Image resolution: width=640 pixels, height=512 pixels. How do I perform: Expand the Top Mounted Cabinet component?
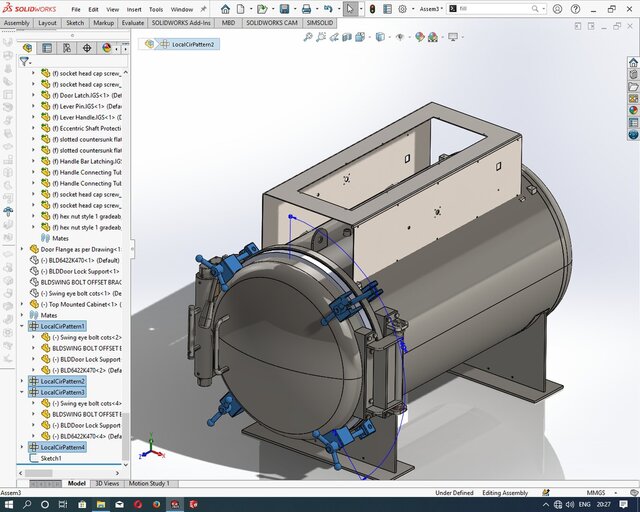(x=23, y=304)
